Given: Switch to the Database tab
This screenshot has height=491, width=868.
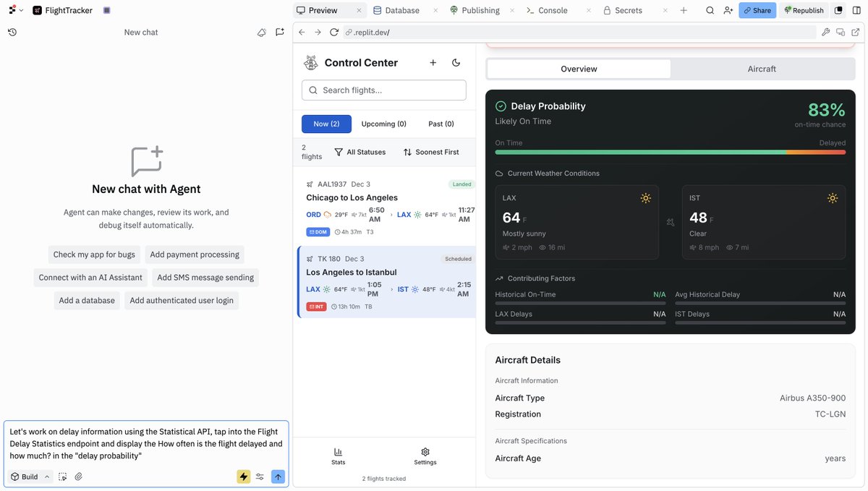Looking at the screenshot, I should (x=397, y=10).
